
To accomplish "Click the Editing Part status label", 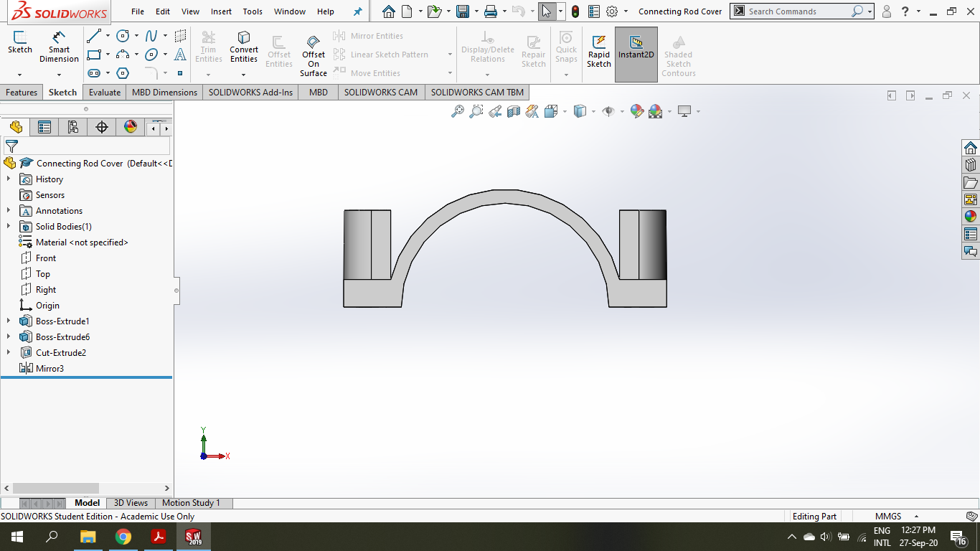I will pos(815,516).
